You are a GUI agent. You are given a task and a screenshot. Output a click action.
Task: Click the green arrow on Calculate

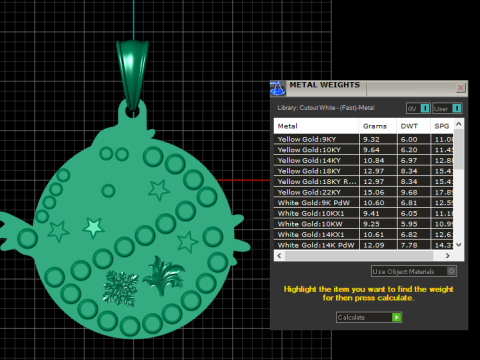396,317
